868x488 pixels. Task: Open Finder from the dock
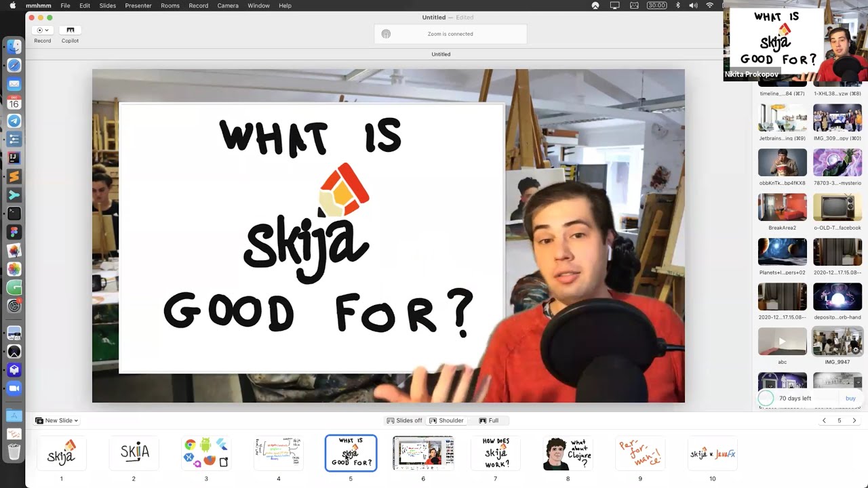(14, 47)
